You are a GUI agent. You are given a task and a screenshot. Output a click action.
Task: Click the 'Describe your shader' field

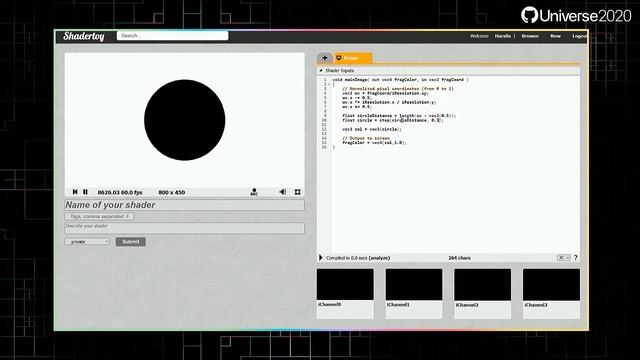coord(184,228)
